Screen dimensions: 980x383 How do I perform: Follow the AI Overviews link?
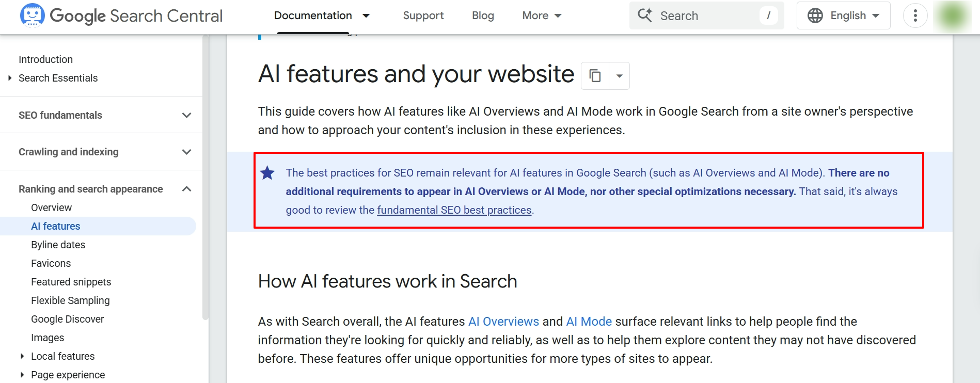pyautogui.click(x=503, y=322)
